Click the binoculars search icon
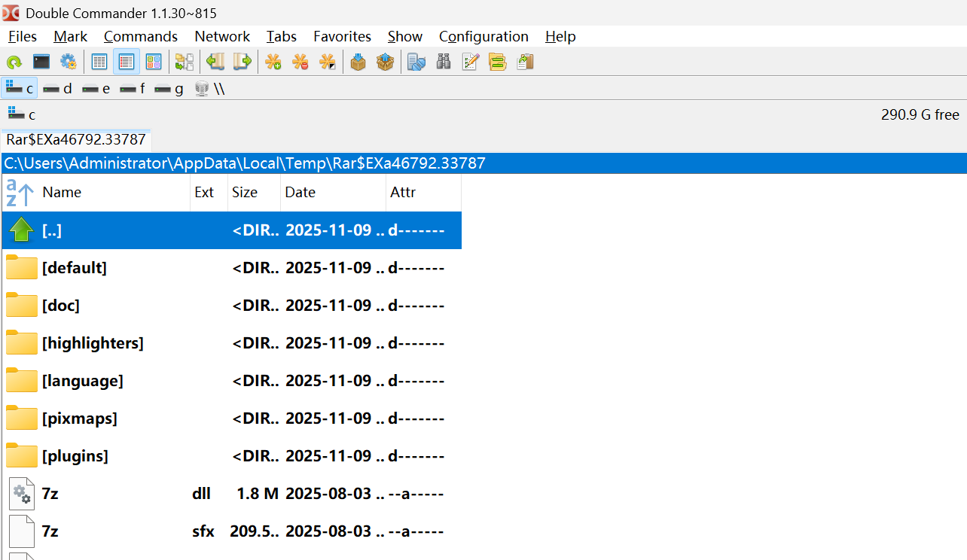 coord(444,62)
